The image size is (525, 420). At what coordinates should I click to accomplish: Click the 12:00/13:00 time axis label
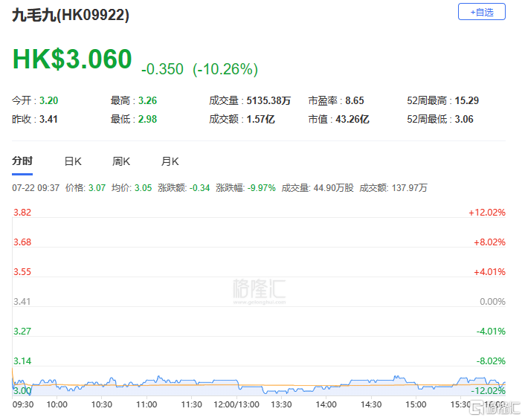click(x=236, y=404)
